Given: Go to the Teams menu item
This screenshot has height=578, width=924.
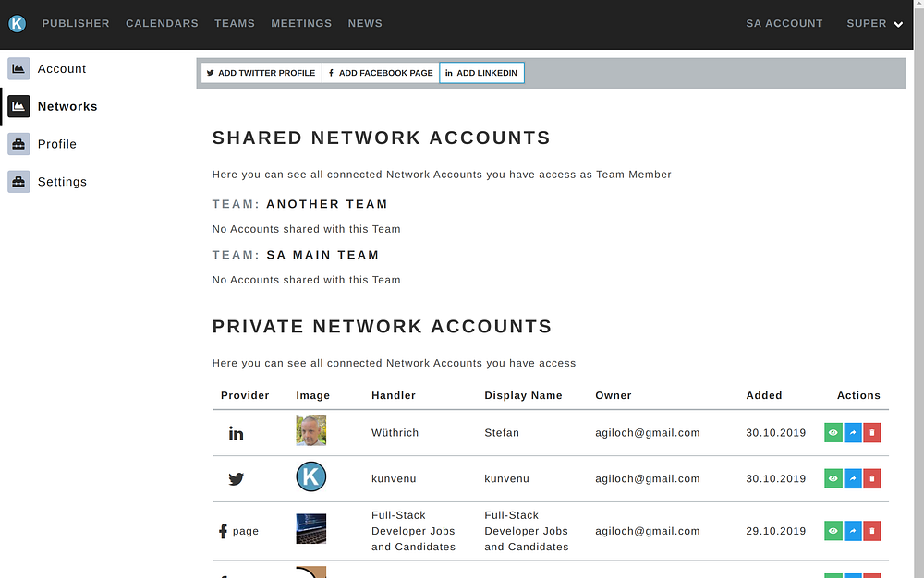Looking at the screenshot, I should (235, 24).
